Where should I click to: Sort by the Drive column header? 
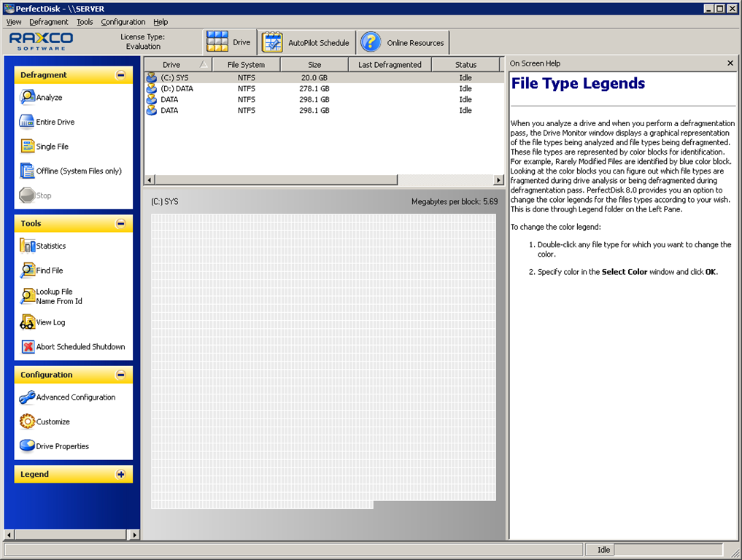[x=178, y=65]
